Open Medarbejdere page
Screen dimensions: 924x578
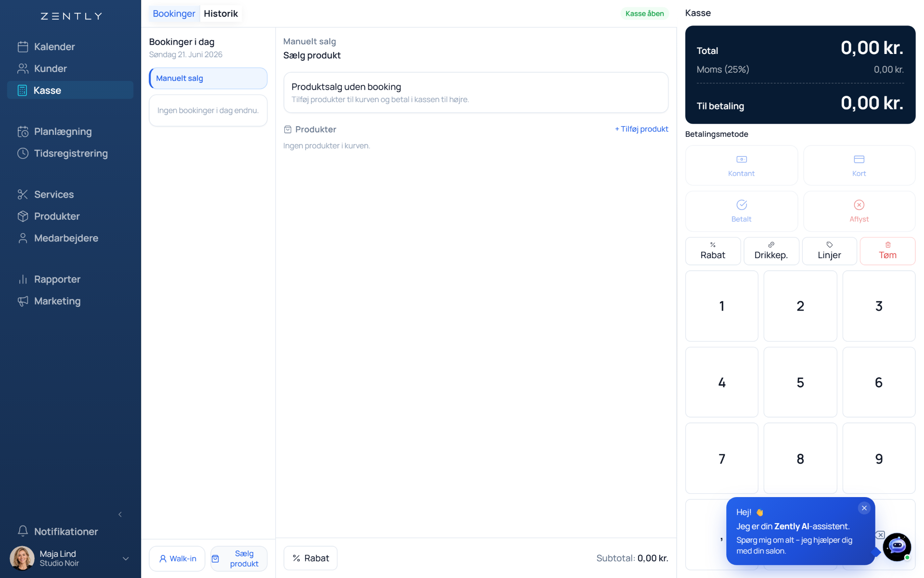click(70, 238)
